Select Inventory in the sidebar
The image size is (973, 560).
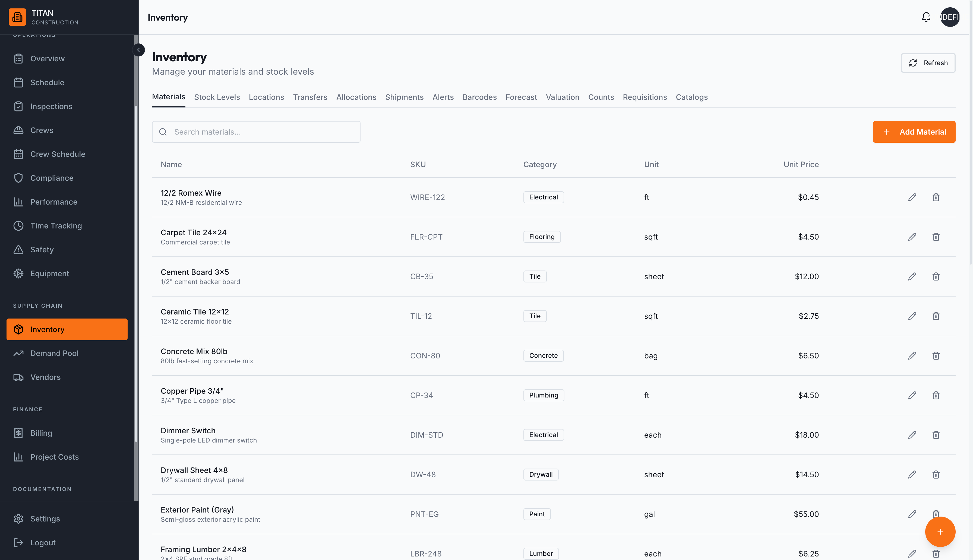pos(67,329)
